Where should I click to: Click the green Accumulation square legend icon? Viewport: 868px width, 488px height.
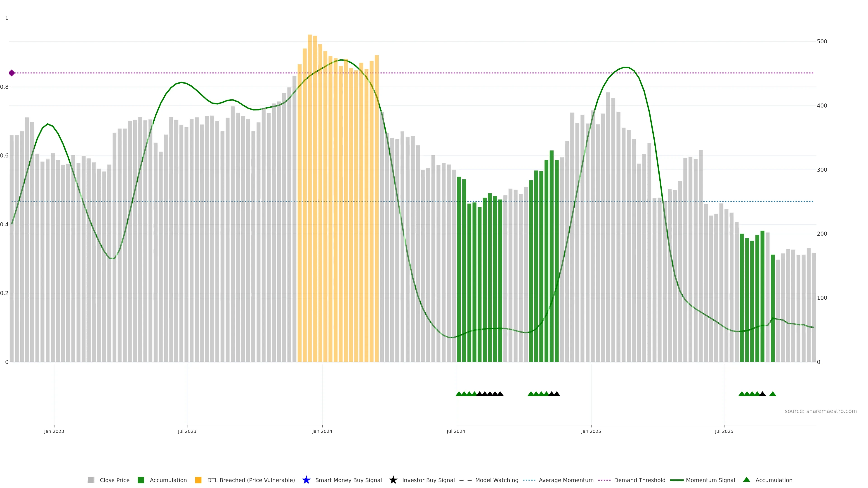141,480
